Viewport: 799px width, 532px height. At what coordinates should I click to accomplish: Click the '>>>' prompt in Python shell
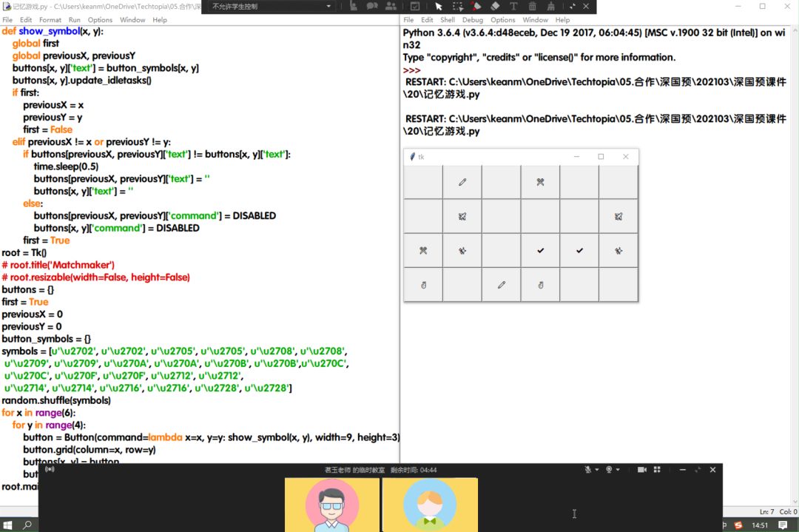click(x=412, y=70)
